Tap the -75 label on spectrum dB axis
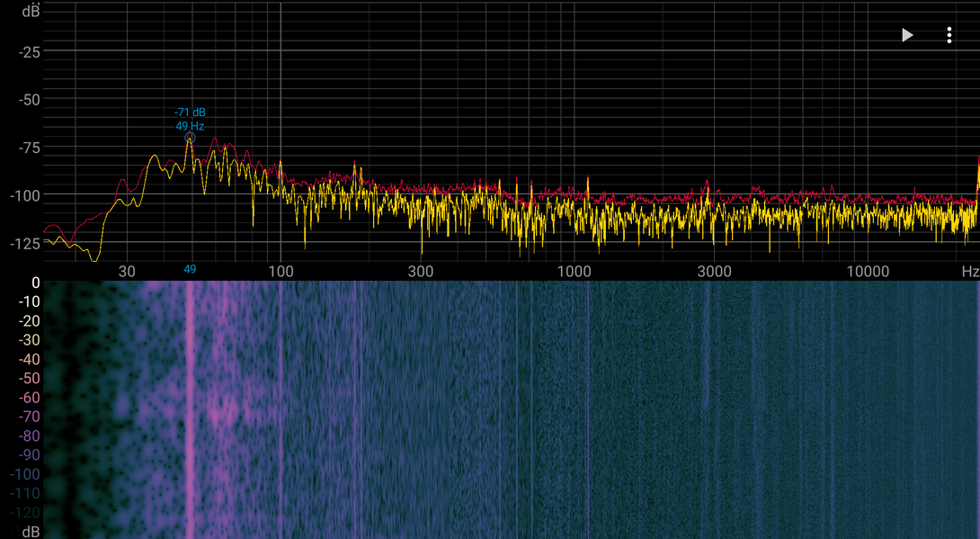 pos(30,148)
